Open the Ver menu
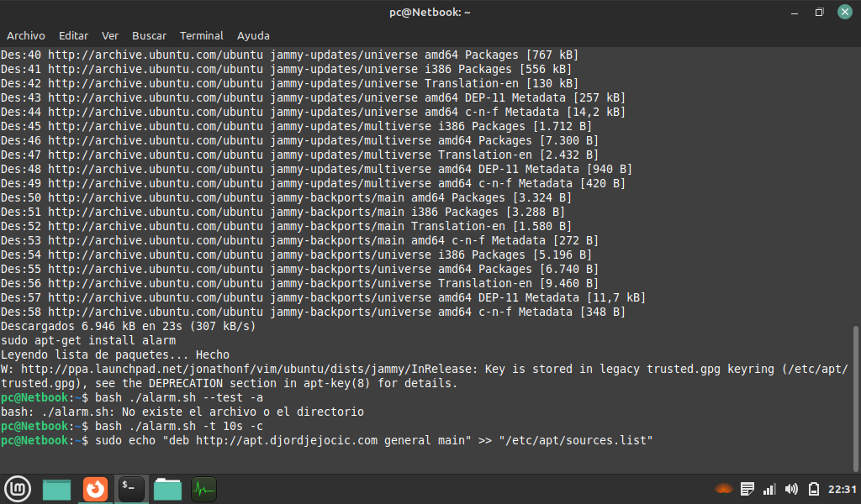 pyautogui.click(x=110, y=35)
